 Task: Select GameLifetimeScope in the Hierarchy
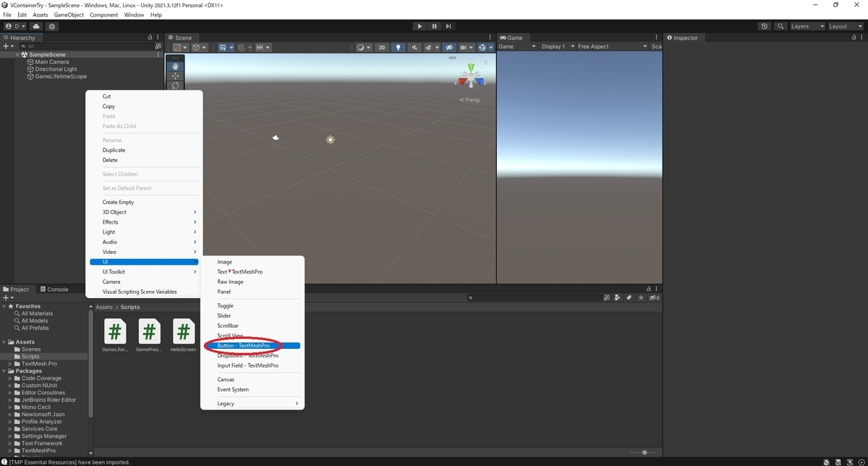[x=61, y=77]
